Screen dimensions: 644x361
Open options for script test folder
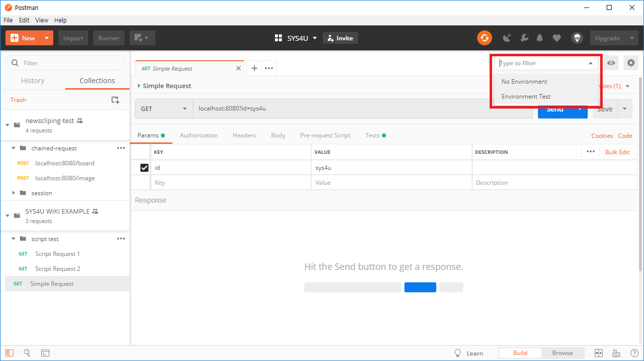click(x=121, y=239)
